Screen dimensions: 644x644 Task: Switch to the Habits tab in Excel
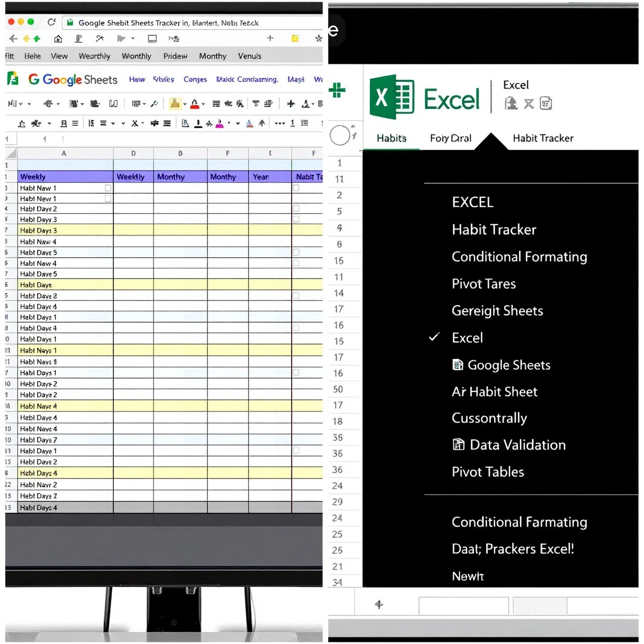pyautogui.click(x=391, y=138)
